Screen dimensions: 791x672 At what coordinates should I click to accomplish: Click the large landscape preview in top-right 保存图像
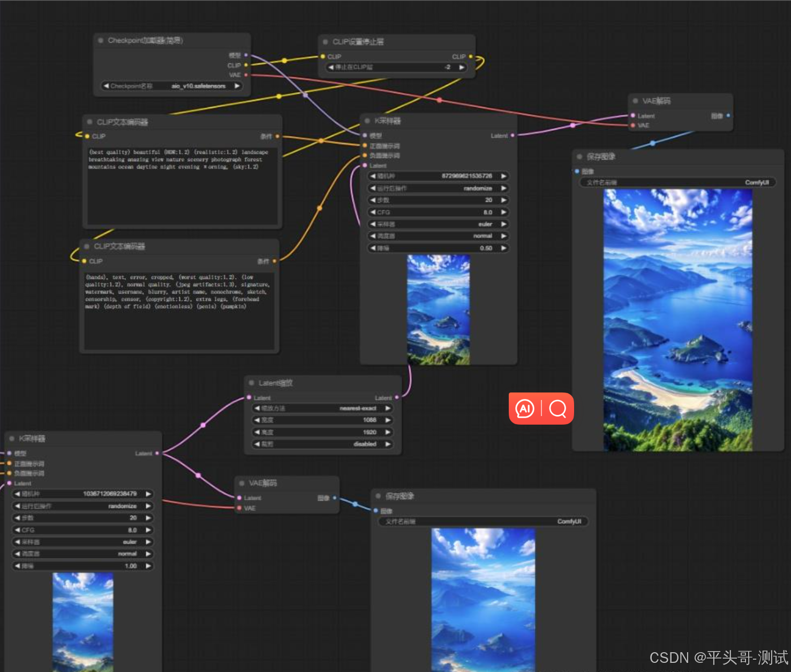coord(677,320)
